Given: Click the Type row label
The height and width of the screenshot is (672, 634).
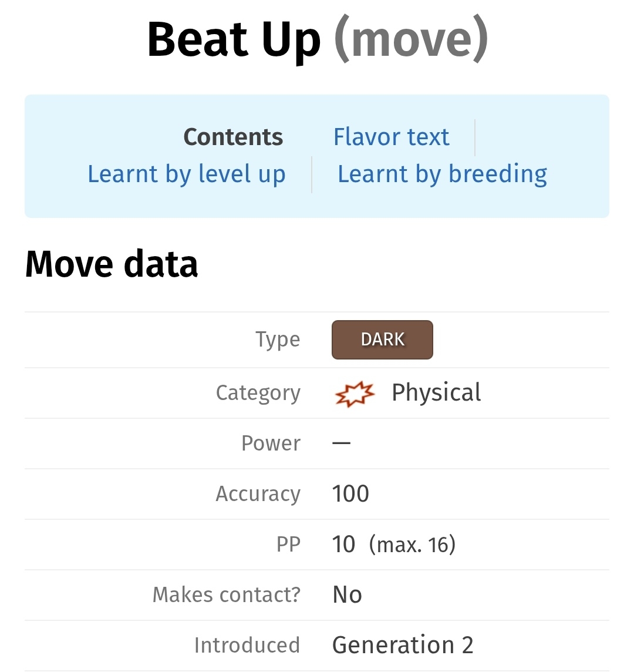Looking at the screenshot, I should tap(278, 340).
